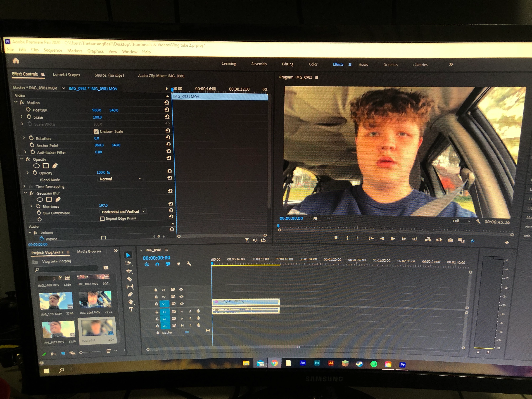
Task: Create ellipse mask under Gaussian Blur
Action: (x=40, y=199)
